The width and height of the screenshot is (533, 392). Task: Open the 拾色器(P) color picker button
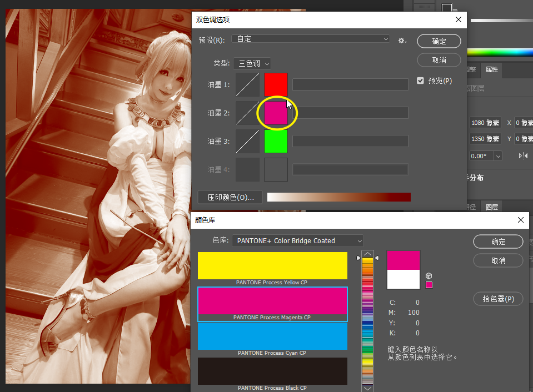(498, 299)
